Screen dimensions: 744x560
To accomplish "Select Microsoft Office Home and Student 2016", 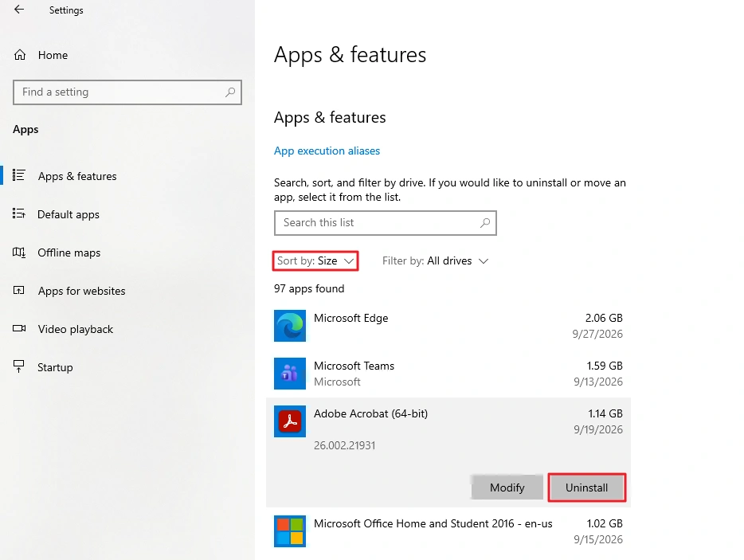I will (x=433, y=523).
